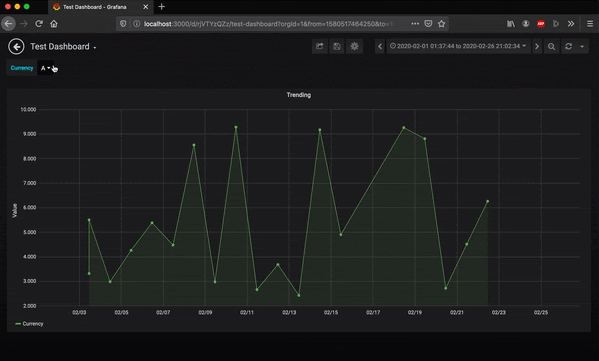Click the Pocket save icon
Image resolution: width=599 pixels, height=361 pixels.
tap(428, 24)
